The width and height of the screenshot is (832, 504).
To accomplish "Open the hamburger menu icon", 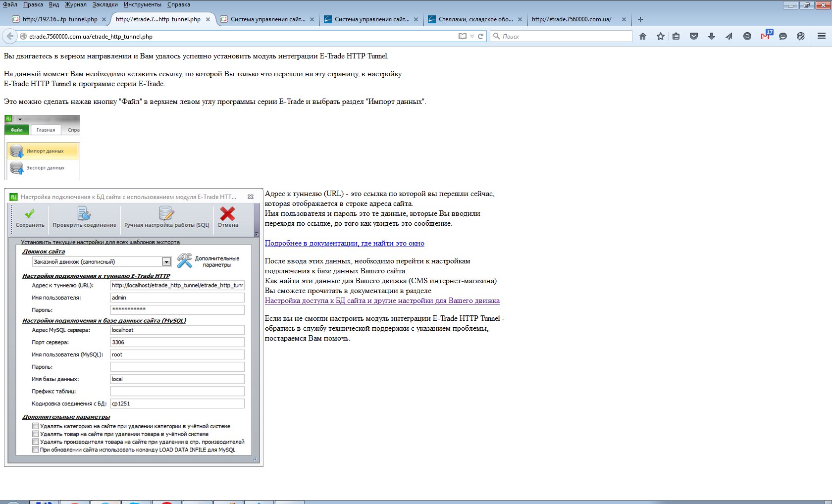I will (x=822, y=36).
